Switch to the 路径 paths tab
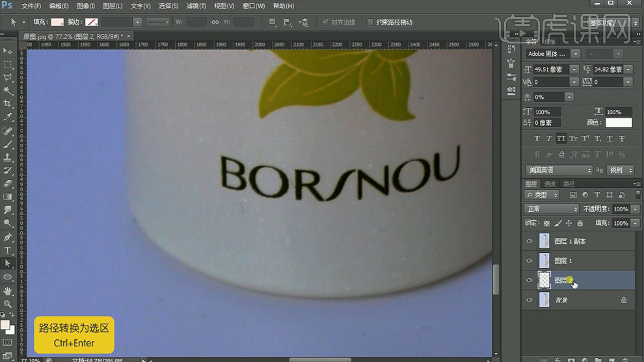This screenshot has height=362, width=644. coord(569,184)
